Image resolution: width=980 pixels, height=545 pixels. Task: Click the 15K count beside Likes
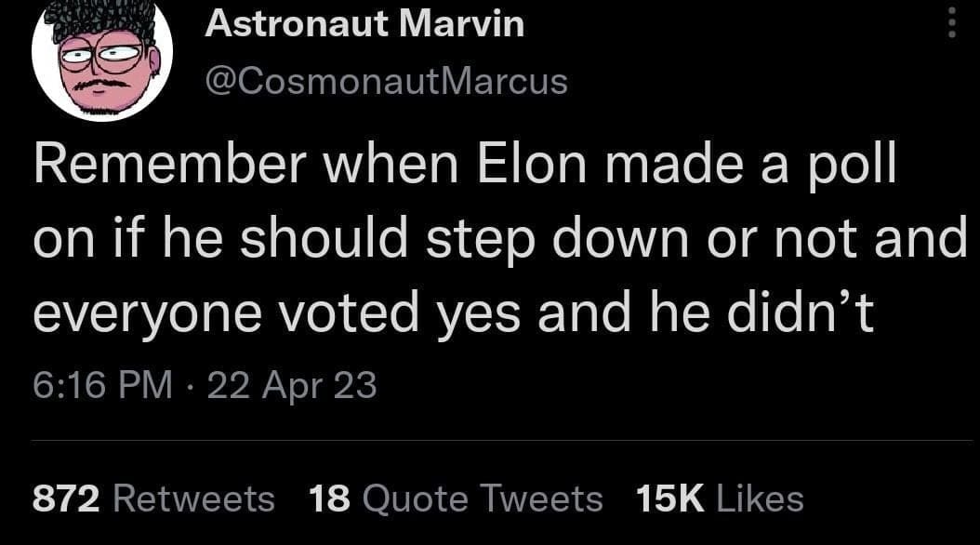[x=669, y=498]
